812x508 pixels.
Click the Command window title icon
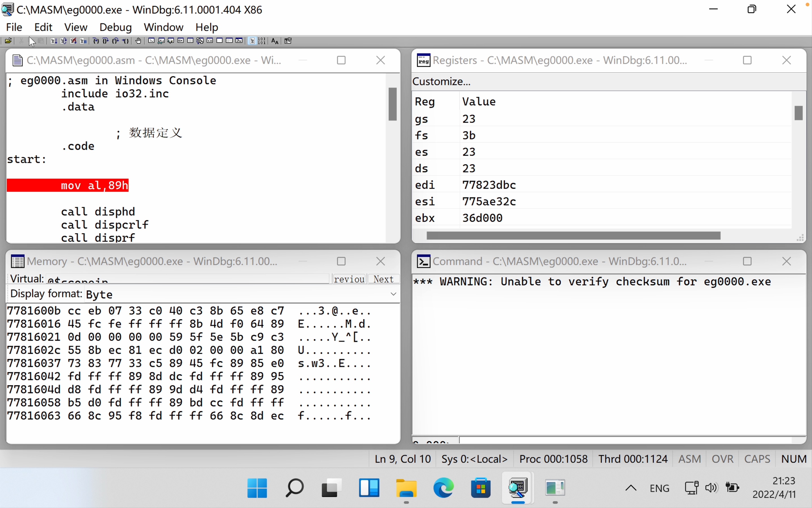[x=423, y=261]
